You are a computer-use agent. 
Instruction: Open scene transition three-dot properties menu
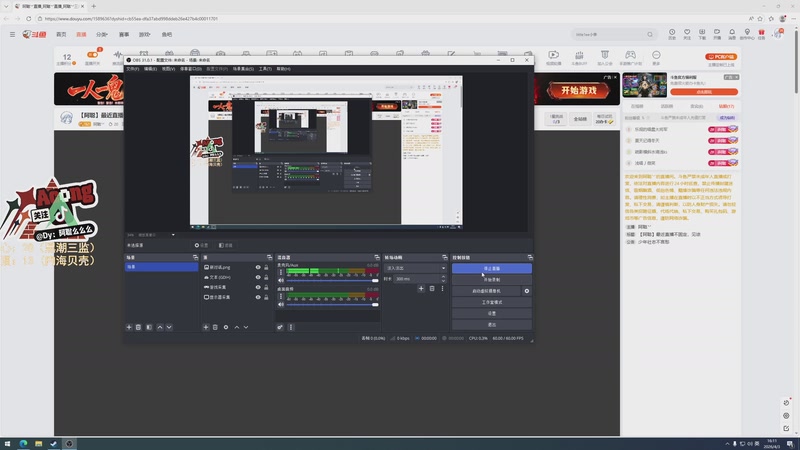(442, 288)
